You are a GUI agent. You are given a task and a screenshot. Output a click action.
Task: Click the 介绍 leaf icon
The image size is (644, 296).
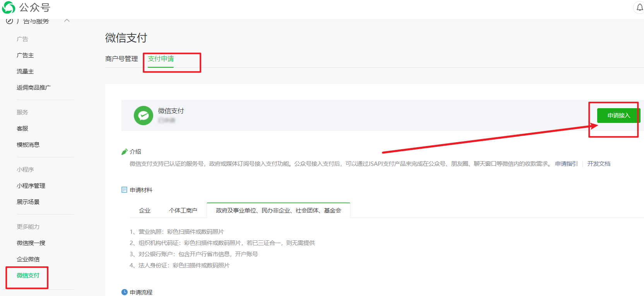point(125,151)
